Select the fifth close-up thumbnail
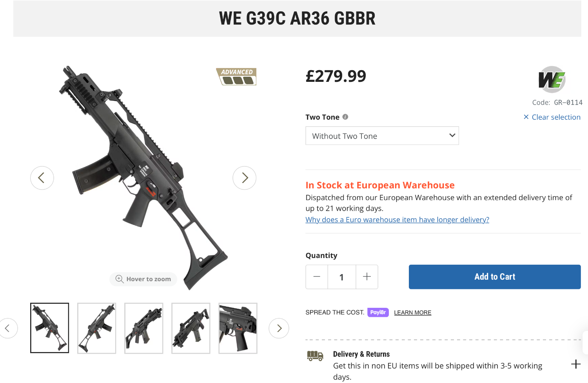The height and width of the screenshot is (383, 588). point(238,328)
